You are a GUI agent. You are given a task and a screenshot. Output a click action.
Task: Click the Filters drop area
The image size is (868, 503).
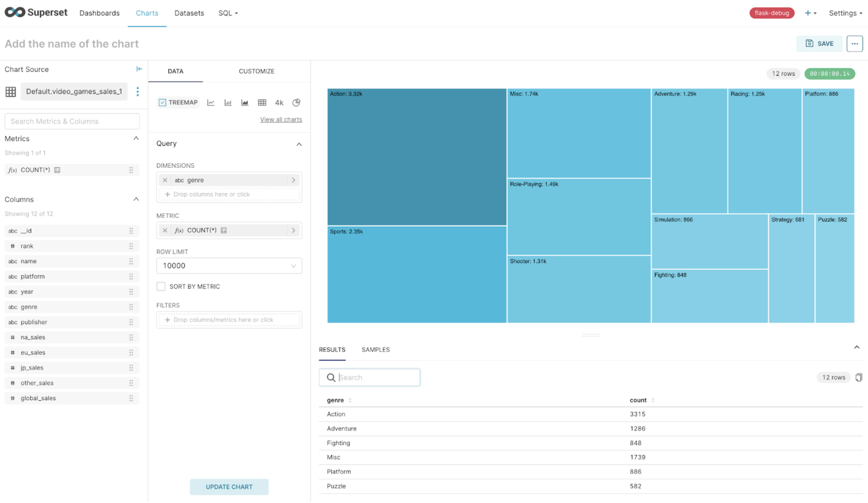229,320
